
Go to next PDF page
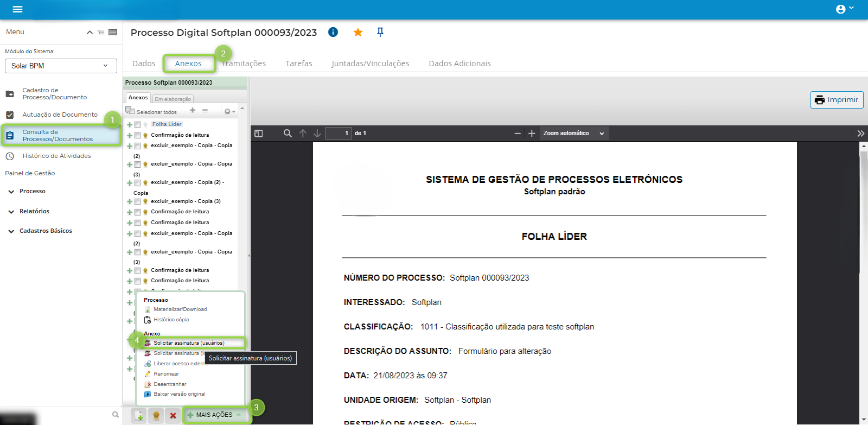point(317,134)
